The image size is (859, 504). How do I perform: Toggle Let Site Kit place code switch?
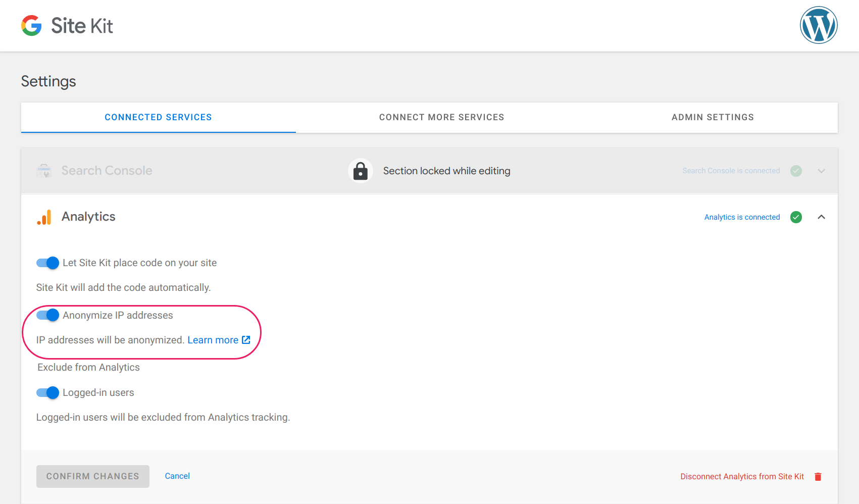[48, 263]
